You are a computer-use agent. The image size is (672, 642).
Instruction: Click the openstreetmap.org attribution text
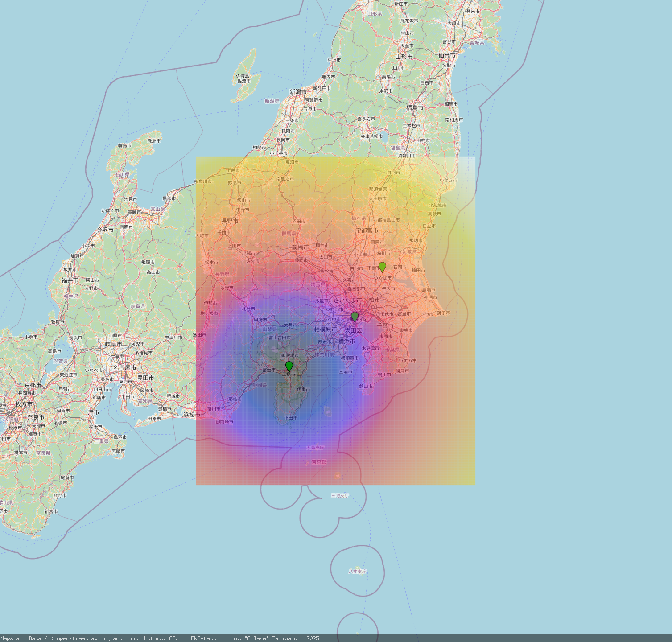tap(84, 638)
